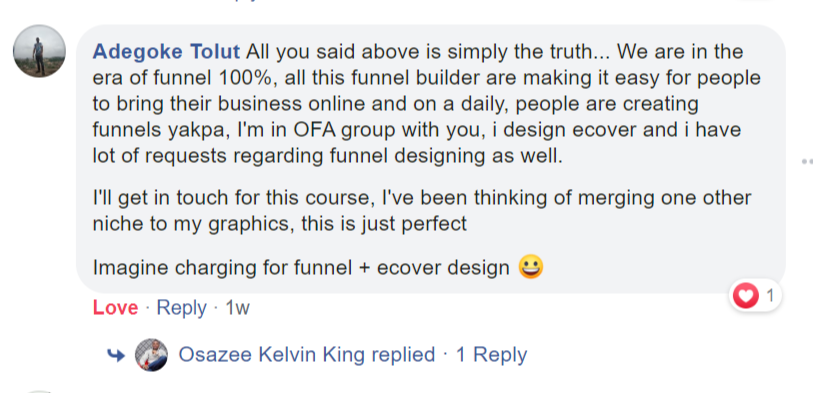The width and height of the screenshot is (813, 393).
Task: Open Adegoke Tolut's name link
Action: (x=166, y=51)
